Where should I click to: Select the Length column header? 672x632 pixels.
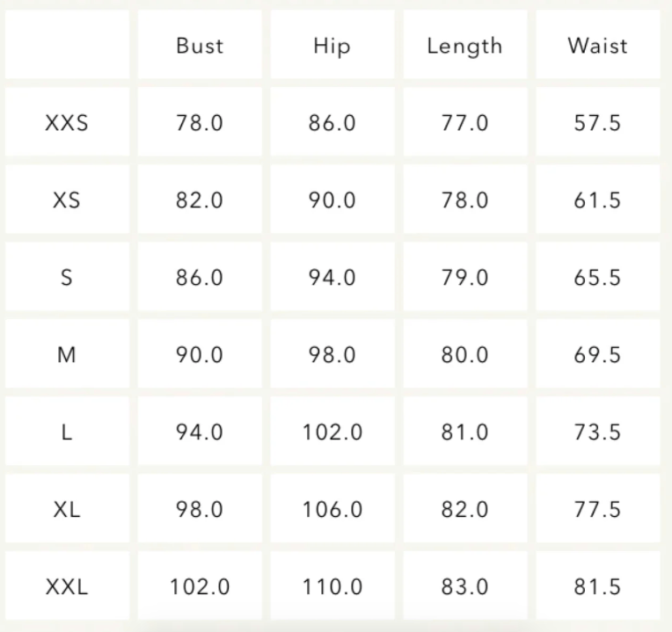tap(464, 46)
